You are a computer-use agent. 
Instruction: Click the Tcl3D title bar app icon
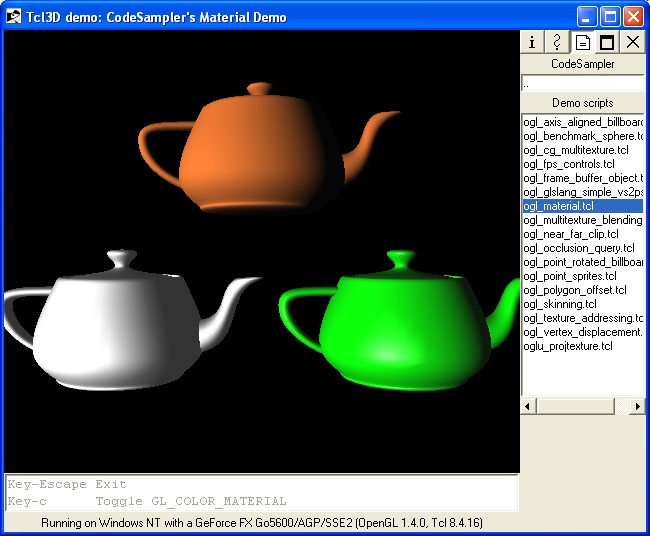[13, 17]
